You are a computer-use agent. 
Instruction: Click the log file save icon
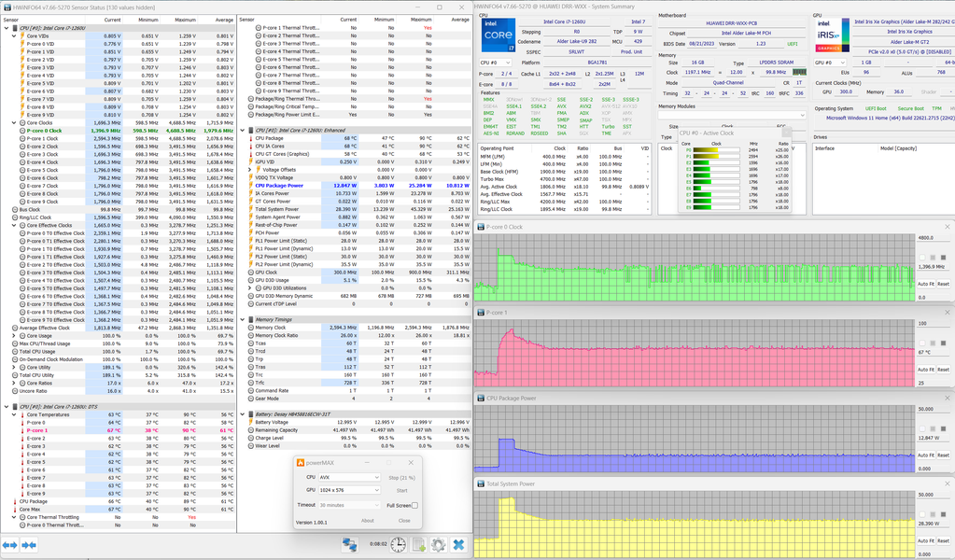coord(418,544)
